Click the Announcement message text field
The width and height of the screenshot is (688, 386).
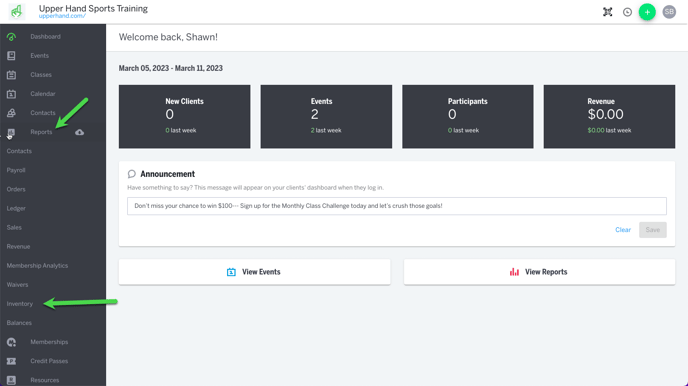[397, 206]
